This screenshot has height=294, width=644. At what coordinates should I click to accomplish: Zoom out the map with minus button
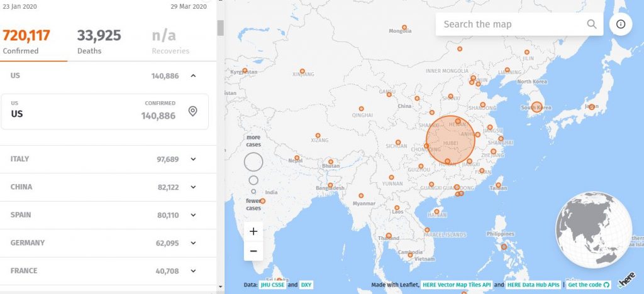[253, 251]
